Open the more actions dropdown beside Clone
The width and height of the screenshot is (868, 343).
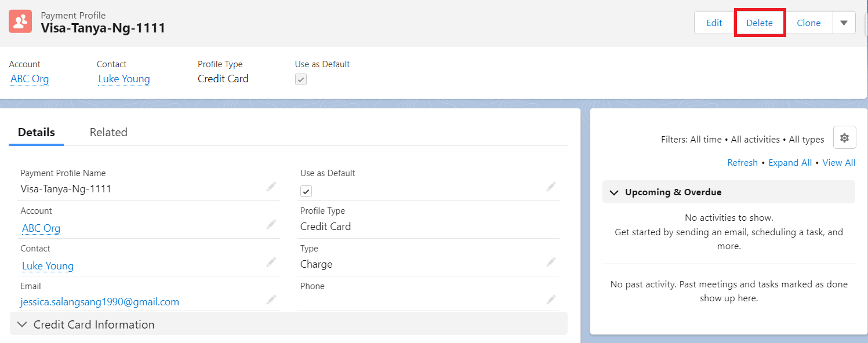[x=844, y=23]
